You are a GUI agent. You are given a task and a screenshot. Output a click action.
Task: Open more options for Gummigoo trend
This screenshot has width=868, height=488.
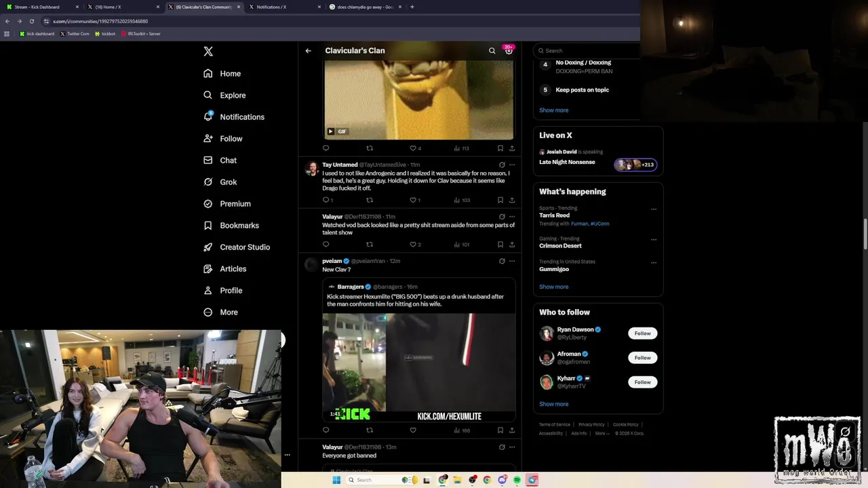(654, 262)
